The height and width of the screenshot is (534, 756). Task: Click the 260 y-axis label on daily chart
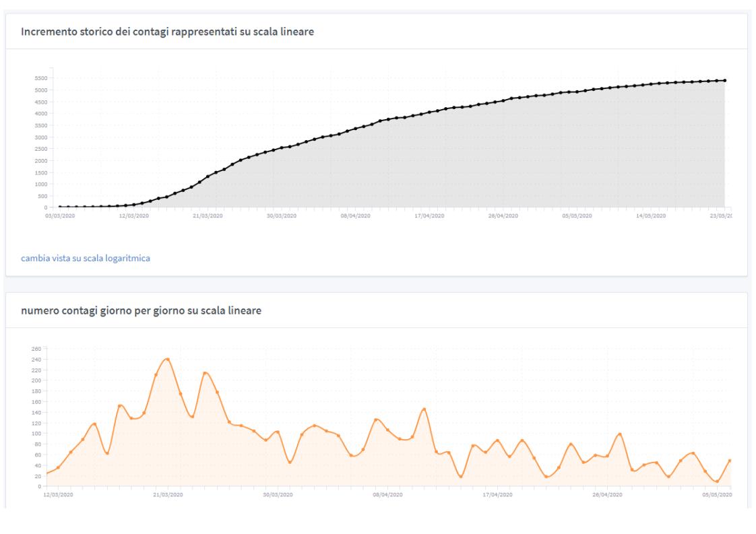pos(36,349)
